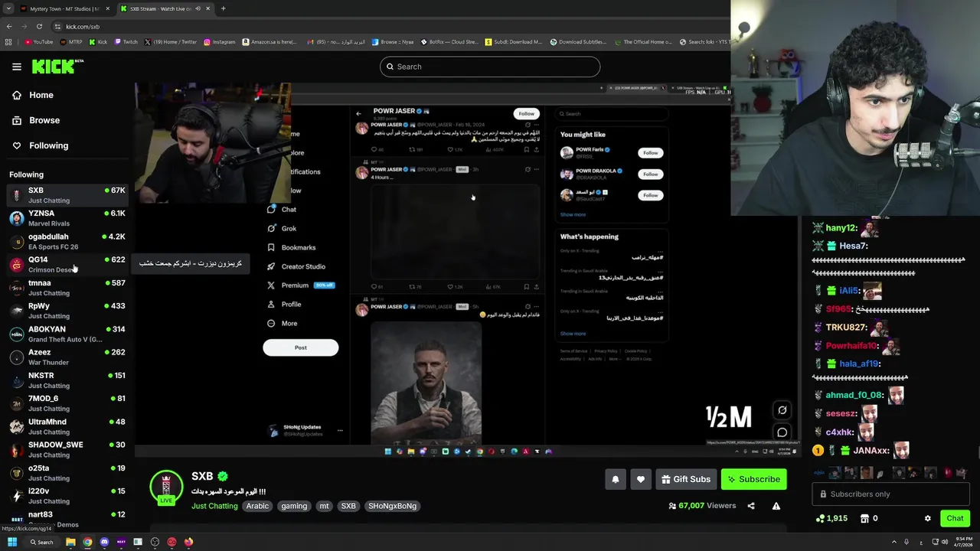Open the Browse section
980x551 pixels.
point(44,120)
